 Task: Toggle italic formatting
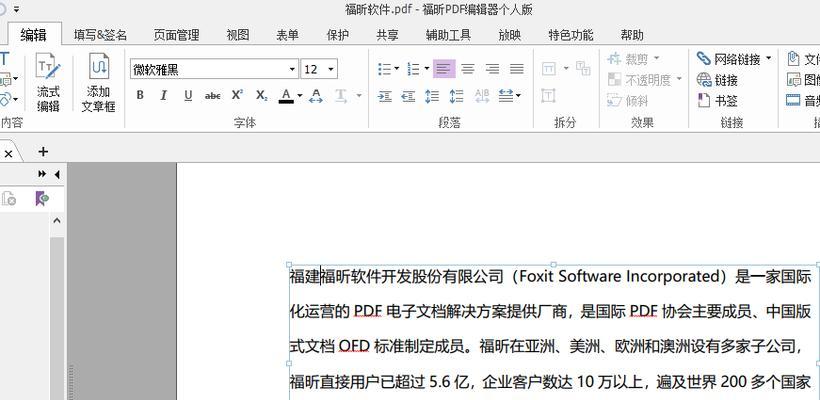click(x=164, y=96)
